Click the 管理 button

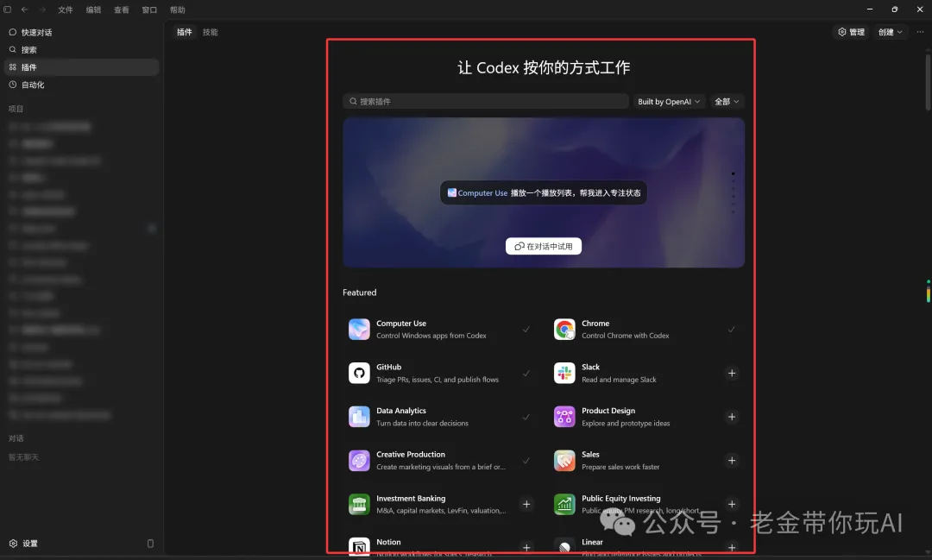[851, 32]
